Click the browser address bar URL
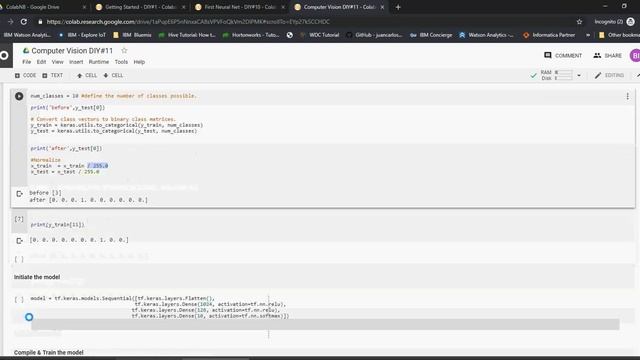The height and width of the screenshot is (360, 640). pos(188,22)
